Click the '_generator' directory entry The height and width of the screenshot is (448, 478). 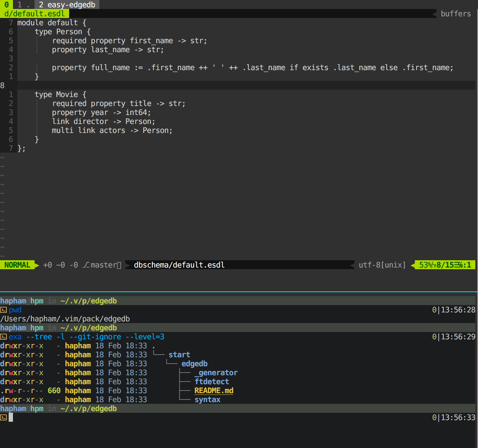(216, 373)
